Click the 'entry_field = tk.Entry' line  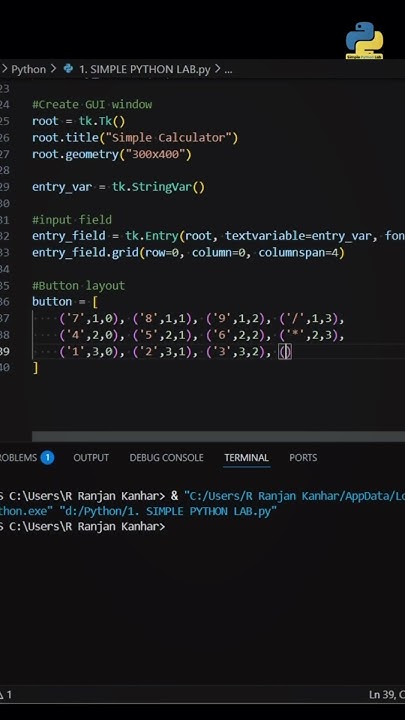219,236
